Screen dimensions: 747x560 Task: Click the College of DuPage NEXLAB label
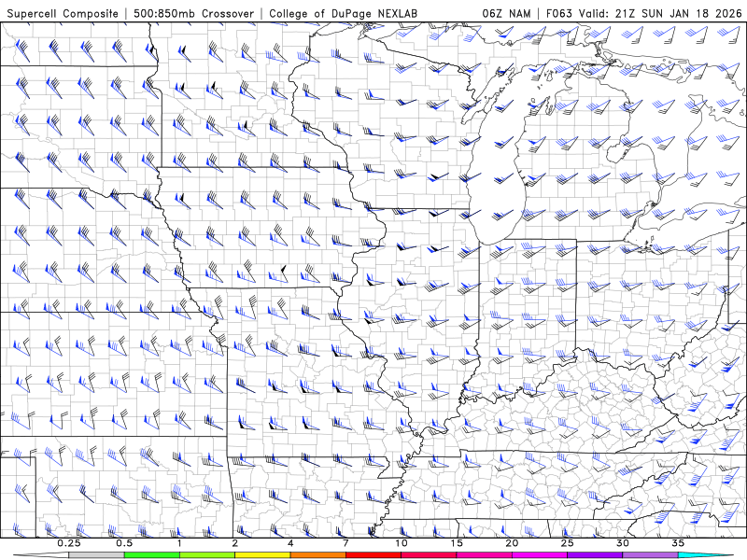(343, 13)
